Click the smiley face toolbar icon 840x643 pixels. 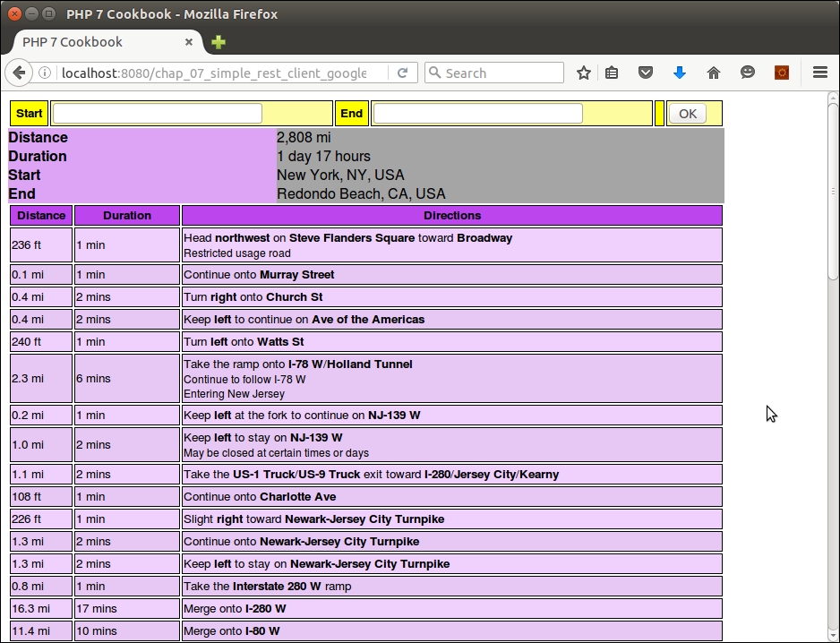click(748, 73)
